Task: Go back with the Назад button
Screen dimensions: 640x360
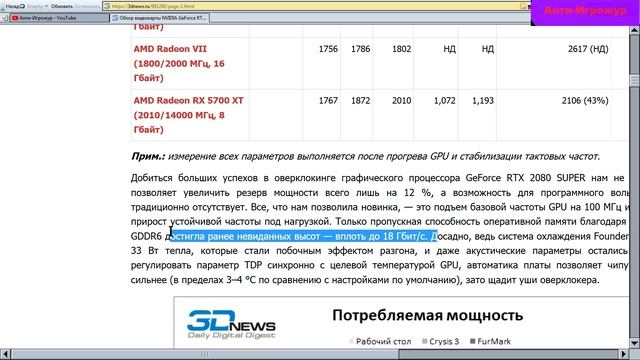Action: 15,6
